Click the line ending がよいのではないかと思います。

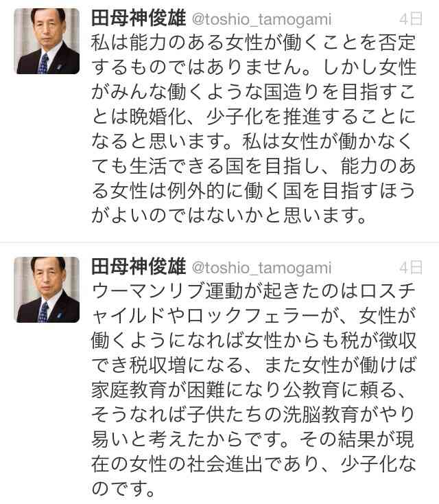pos(229,215)
